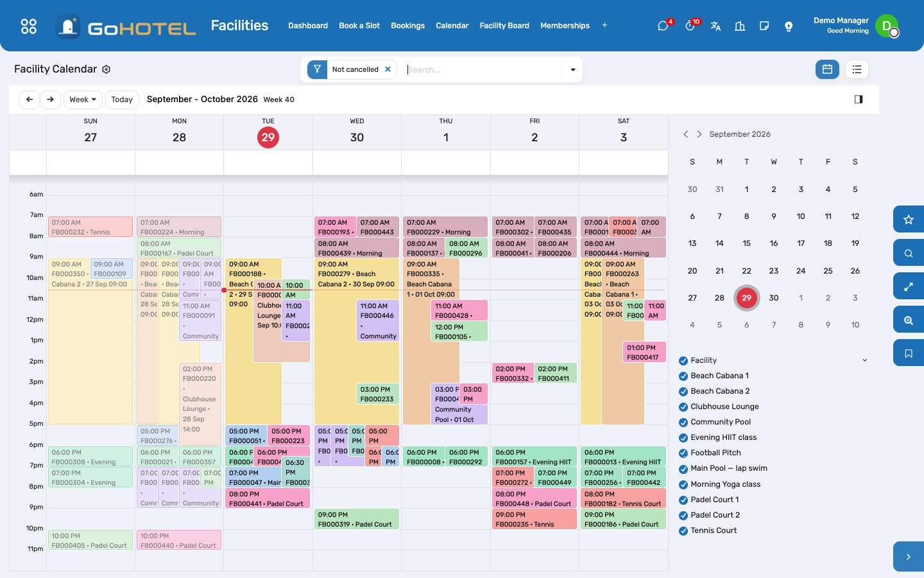924x578 pixels.
Task: Show previous month in mini calendar
Action: [686, 134]
